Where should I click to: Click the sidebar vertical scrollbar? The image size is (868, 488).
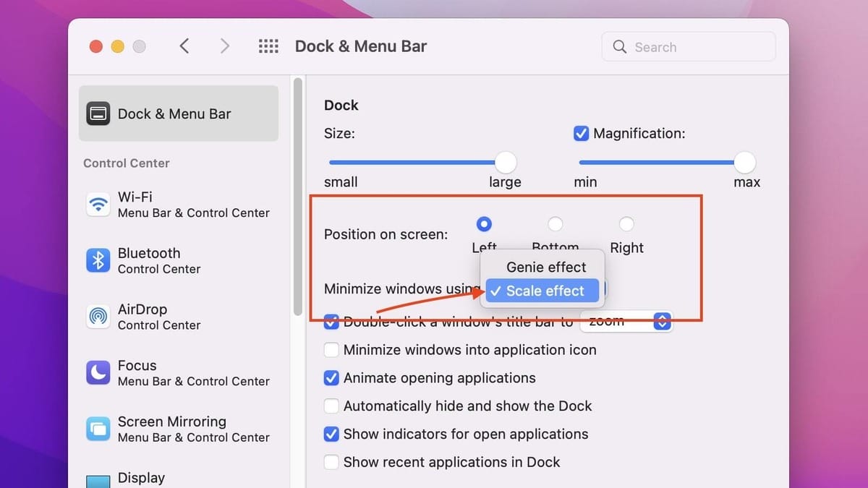298,197
